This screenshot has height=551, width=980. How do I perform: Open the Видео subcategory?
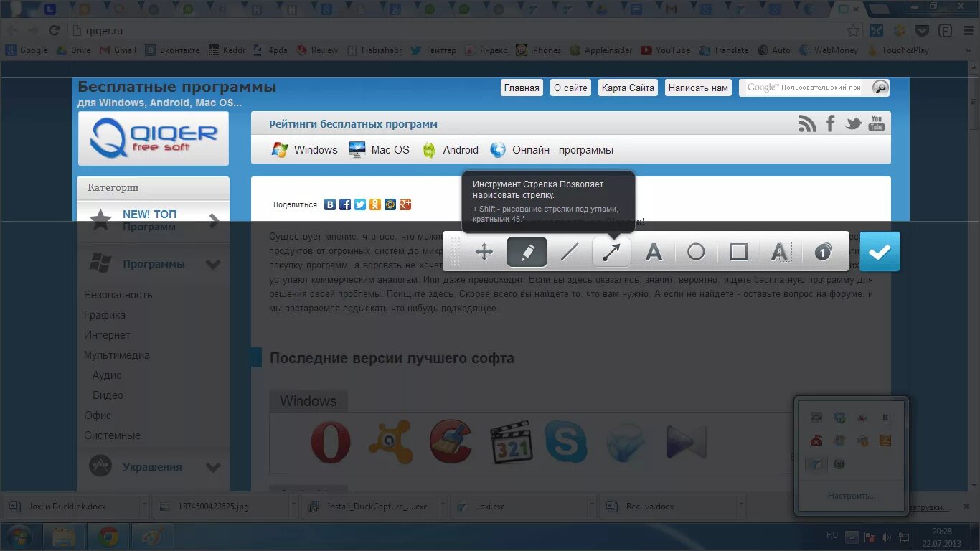tap(108, 395)
